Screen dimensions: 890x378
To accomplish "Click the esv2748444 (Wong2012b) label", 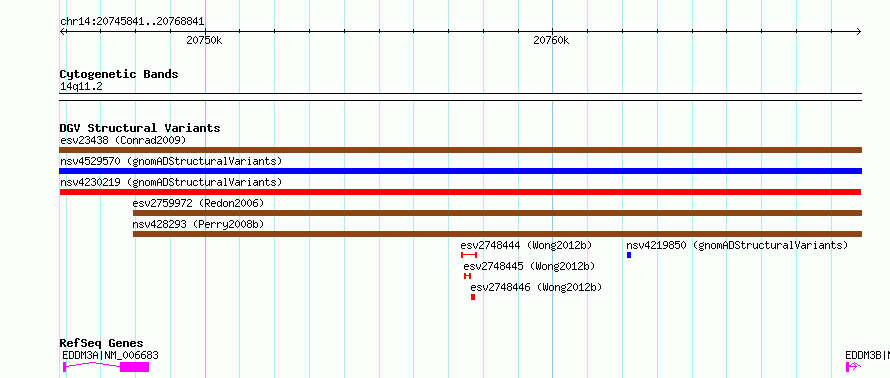I will point(526,245).
